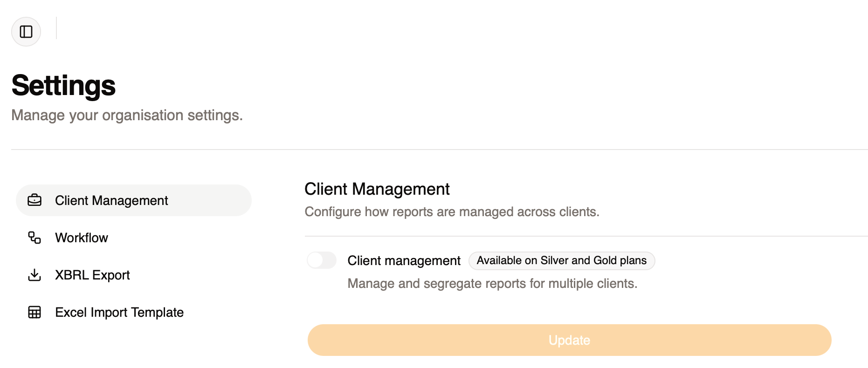Open the Workflow settings section
868x368 pixels.
(82, 238)
